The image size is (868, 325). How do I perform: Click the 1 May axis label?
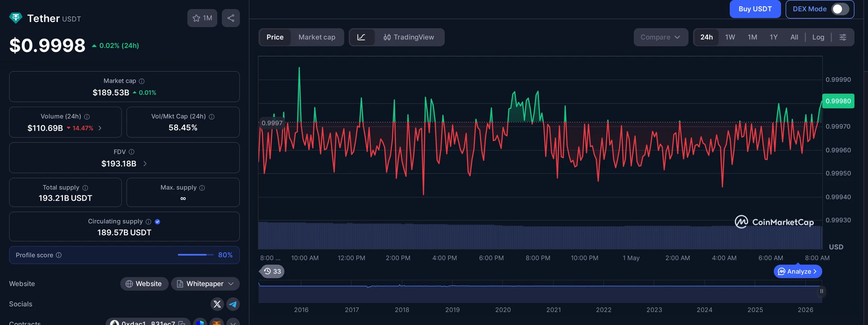(x=631, y=258)
